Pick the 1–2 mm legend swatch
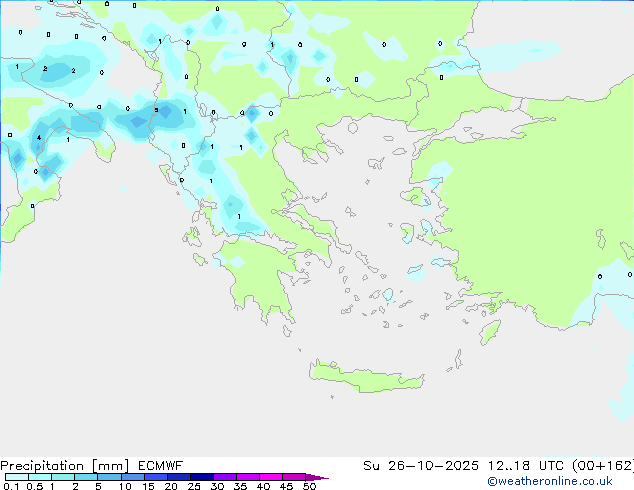Image resolution: width=634 pixels, height=490 pixels. click(63, 477)
